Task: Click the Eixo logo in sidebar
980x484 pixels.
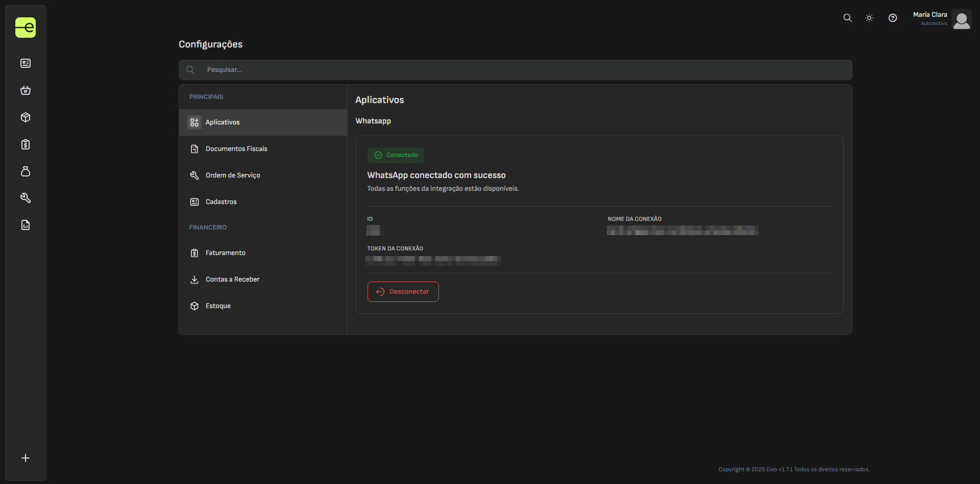Action: pos(26,28)
